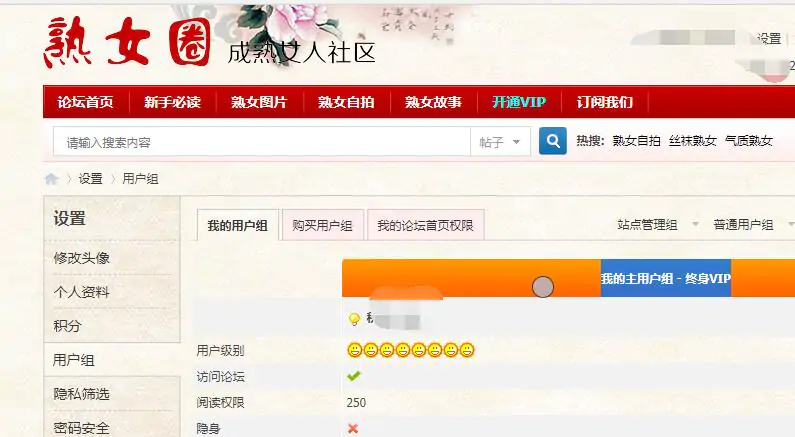
Task: Open 新手必读 in navigation bar
Action: 172,102
